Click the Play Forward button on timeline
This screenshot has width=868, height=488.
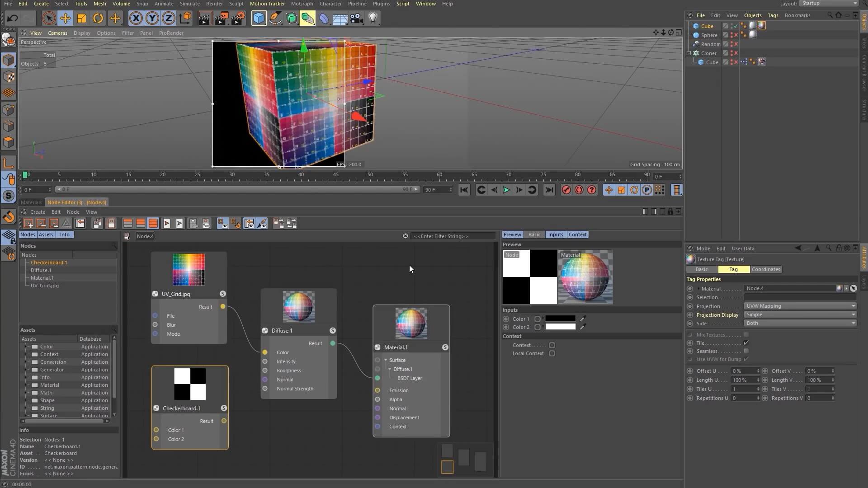(x=506, y=190)
